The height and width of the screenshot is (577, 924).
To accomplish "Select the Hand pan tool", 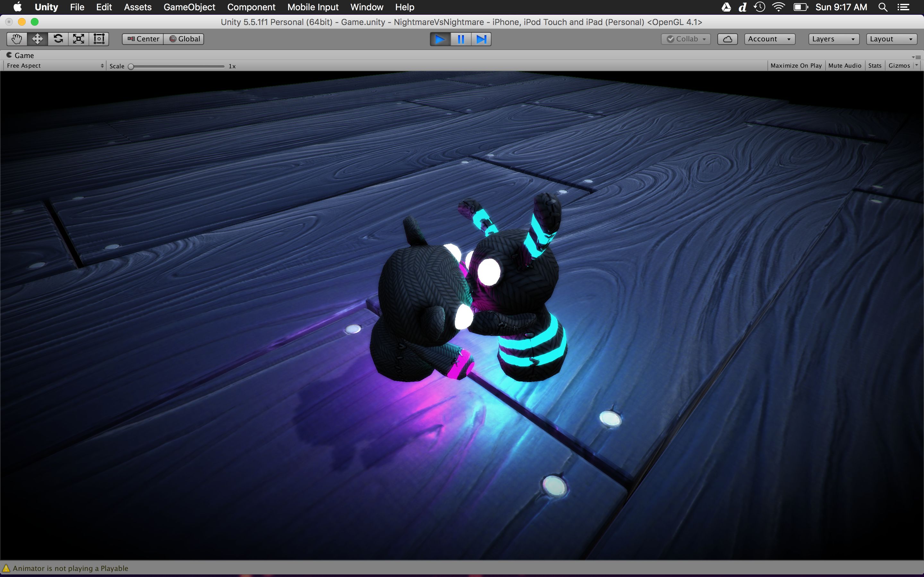I will (17, 39).
